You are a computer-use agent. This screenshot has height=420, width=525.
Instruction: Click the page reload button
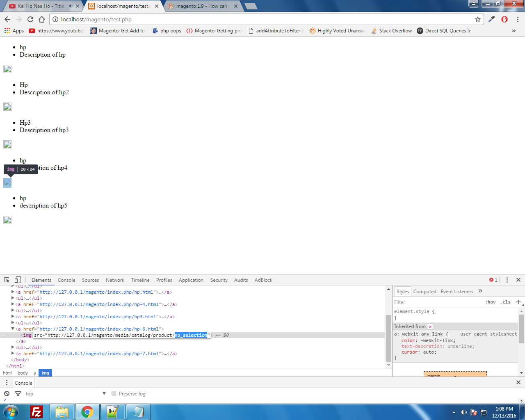tap(30, 19)
